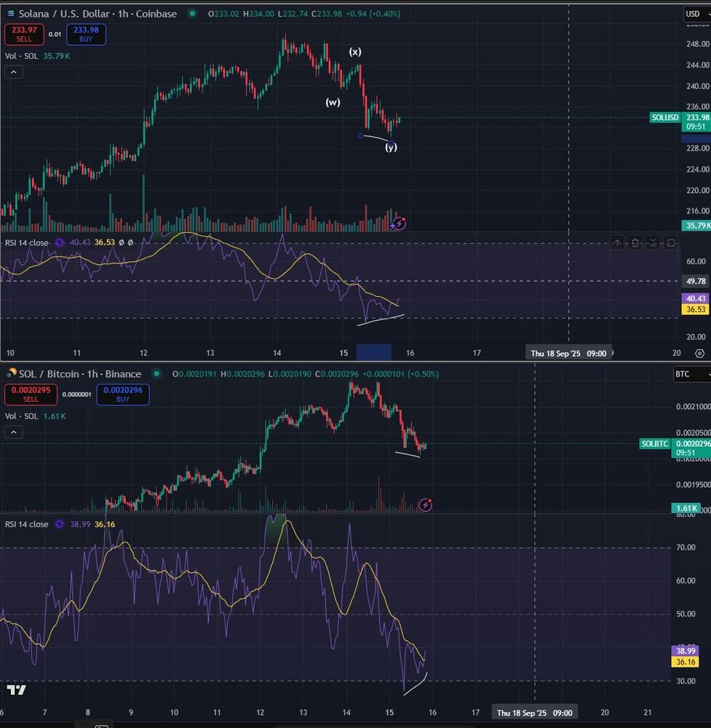Click the RSI indicator icon in bottom RSI legend

[x=60, y=524]
